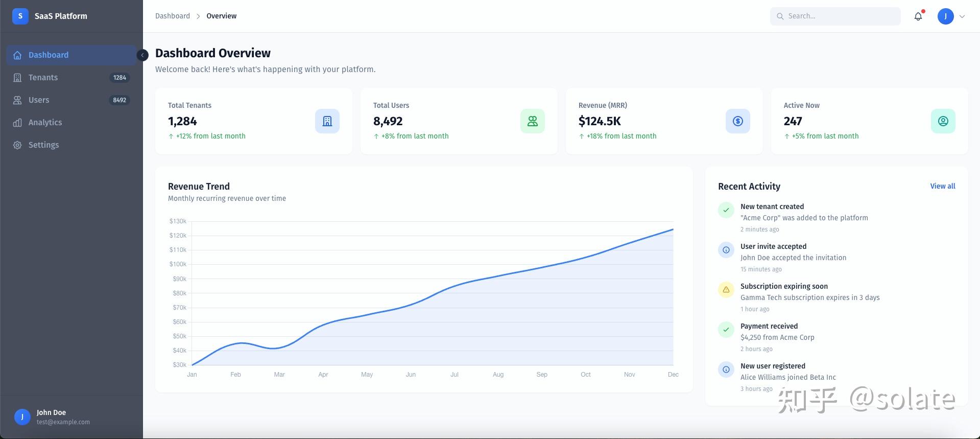Open the Settings sidebar item

coord(71,145)
